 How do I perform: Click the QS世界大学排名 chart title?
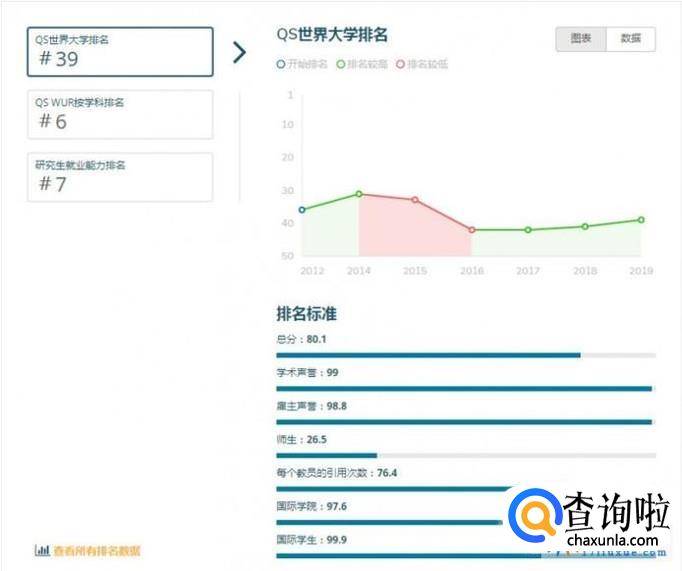[332, 35]
